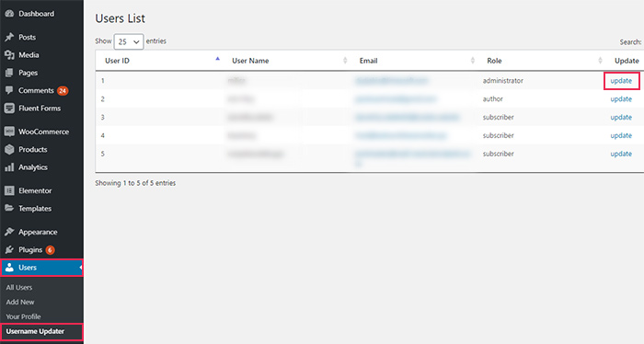Click the Users person icon

[x=9, y=268]
